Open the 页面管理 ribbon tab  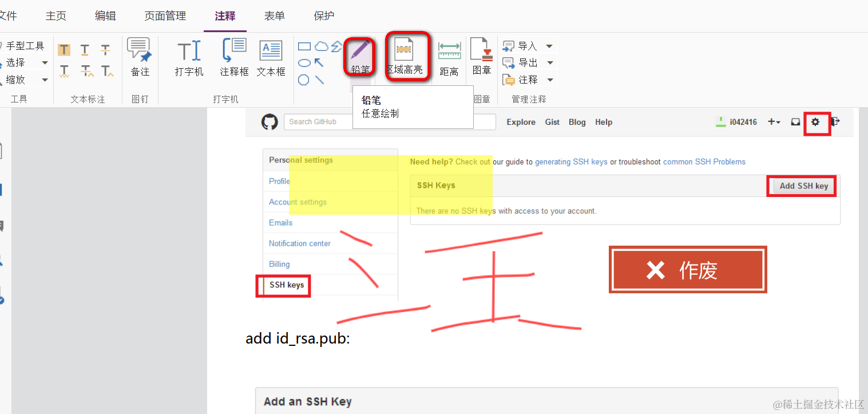(165, 16)
